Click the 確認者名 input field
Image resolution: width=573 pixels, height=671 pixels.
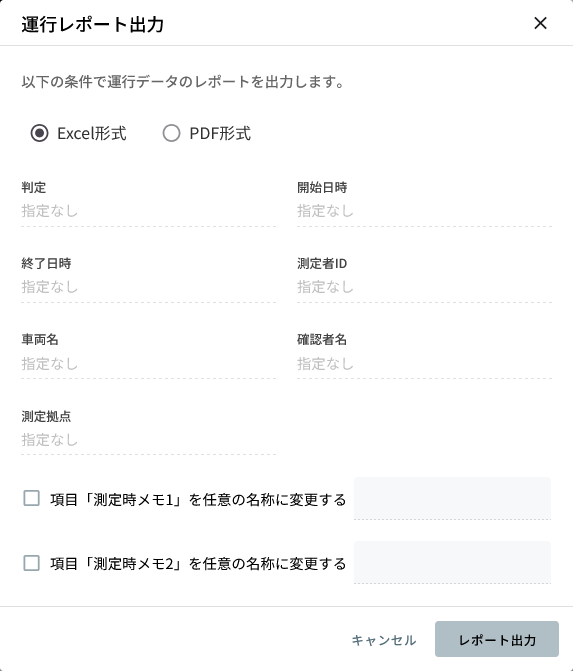point(425,363)
